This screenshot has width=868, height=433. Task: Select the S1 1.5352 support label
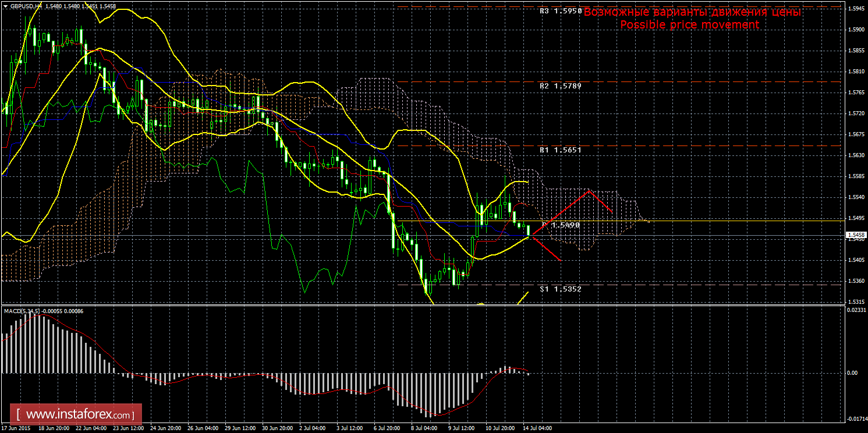coord(561,289)
